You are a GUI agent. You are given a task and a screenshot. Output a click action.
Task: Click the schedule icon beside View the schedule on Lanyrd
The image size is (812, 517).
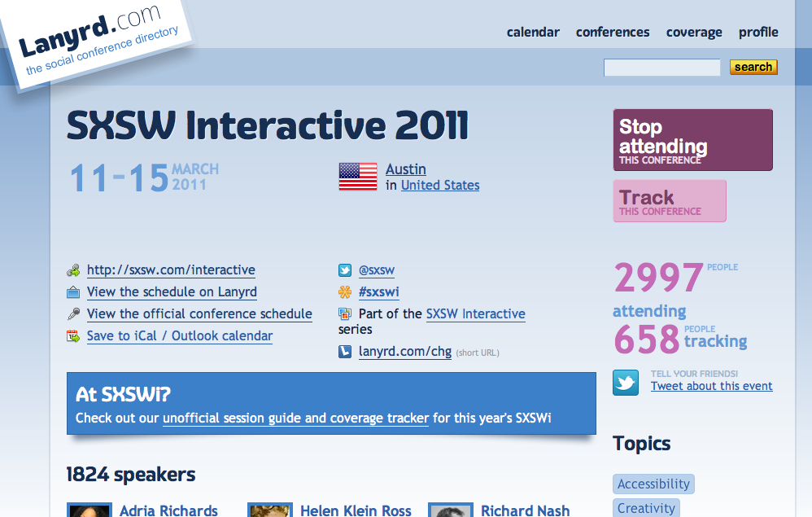pyautogui.click(x=73, y=292)
